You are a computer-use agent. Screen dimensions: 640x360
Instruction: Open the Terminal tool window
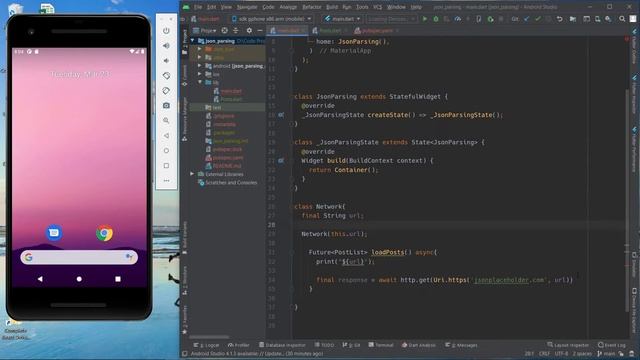point(381,345)
